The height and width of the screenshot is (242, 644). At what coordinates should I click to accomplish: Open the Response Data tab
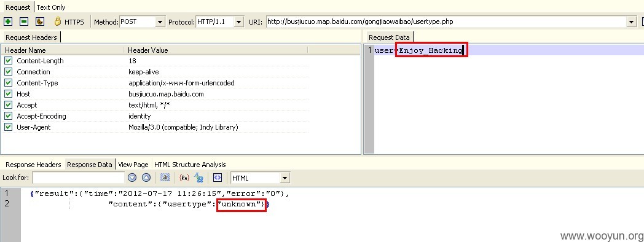pyautogui.click(x=90, y=165)
